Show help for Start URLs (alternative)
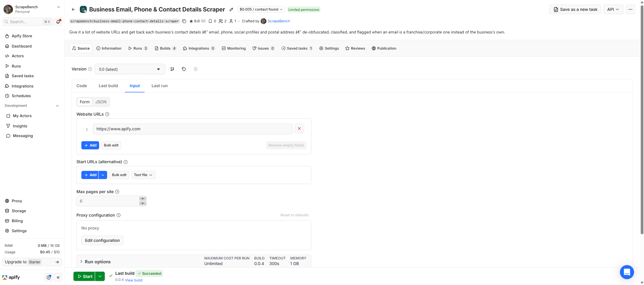 point(126,162)
